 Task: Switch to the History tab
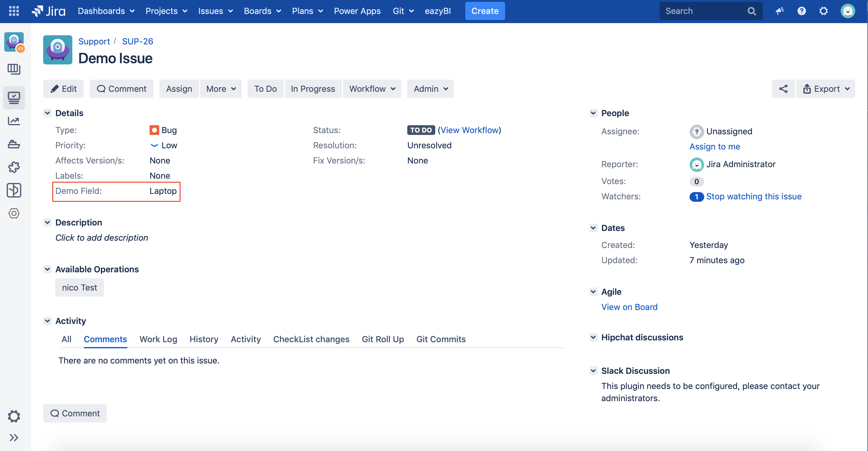tap(204, 339)
